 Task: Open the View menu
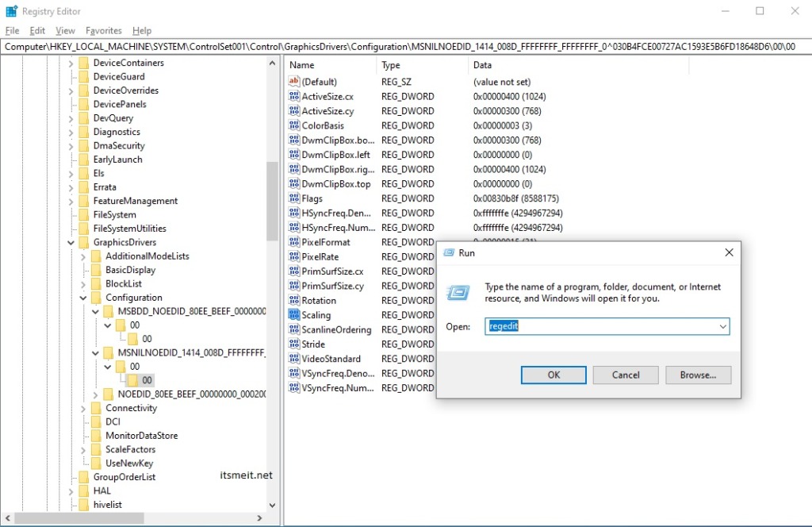pyautogui.click(x=66, y=30)
